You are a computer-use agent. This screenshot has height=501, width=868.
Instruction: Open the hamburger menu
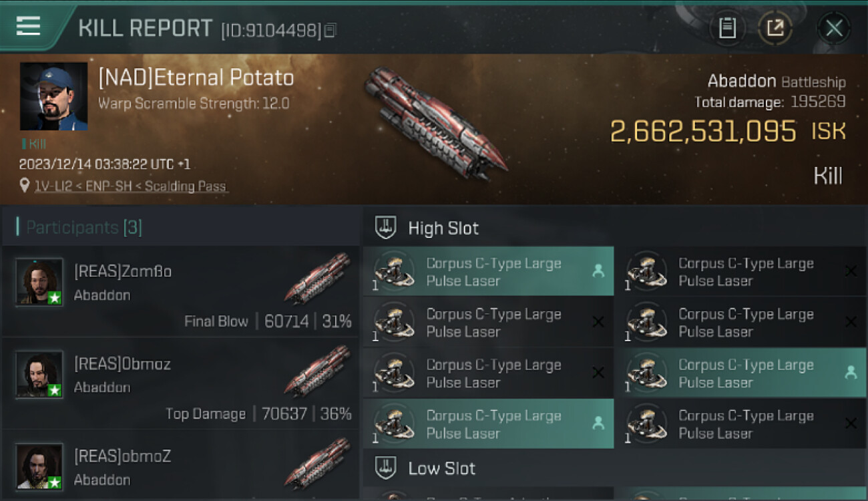pyautogui.click(x=28, y=26)
